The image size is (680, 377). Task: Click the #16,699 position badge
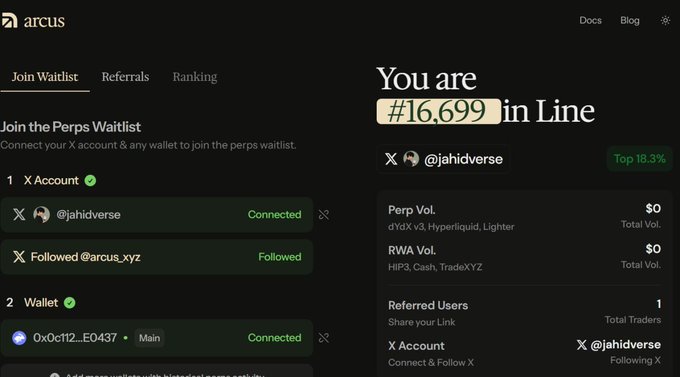point(438,111)
